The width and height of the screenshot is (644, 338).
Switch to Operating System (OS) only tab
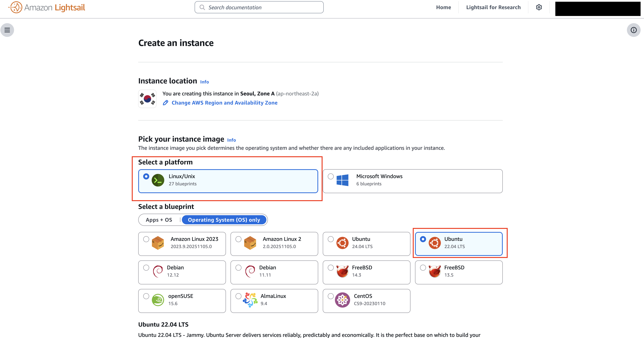click(224, 220)
